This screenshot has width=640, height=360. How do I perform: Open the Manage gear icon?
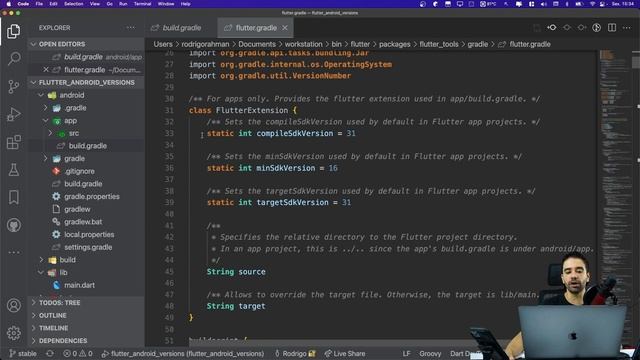[13, 333]
